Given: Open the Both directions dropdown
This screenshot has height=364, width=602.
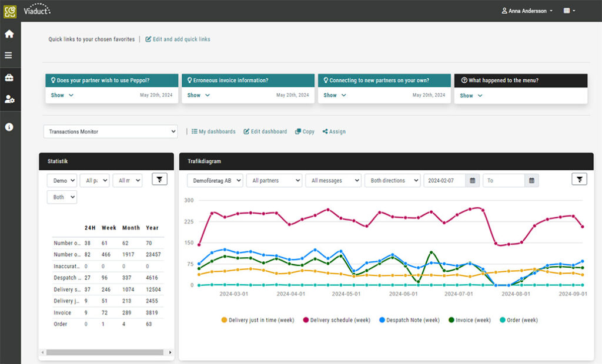Looking at the screenshot, I should 392,181.
